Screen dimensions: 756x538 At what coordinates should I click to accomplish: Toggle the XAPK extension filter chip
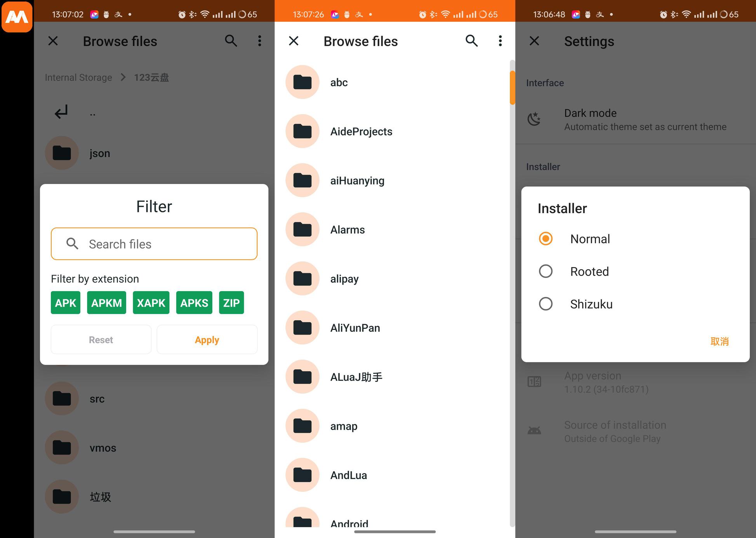[151, 303]
